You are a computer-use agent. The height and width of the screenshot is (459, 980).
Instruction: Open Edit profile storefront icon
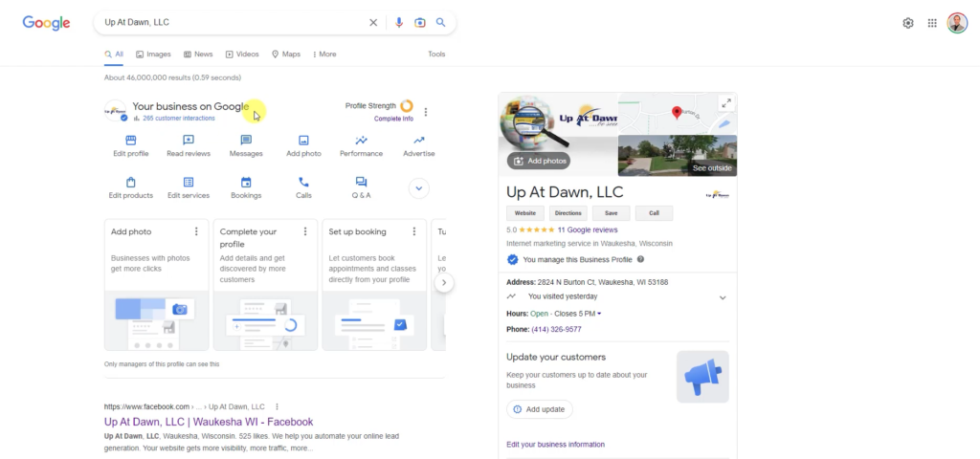(130, 141)
